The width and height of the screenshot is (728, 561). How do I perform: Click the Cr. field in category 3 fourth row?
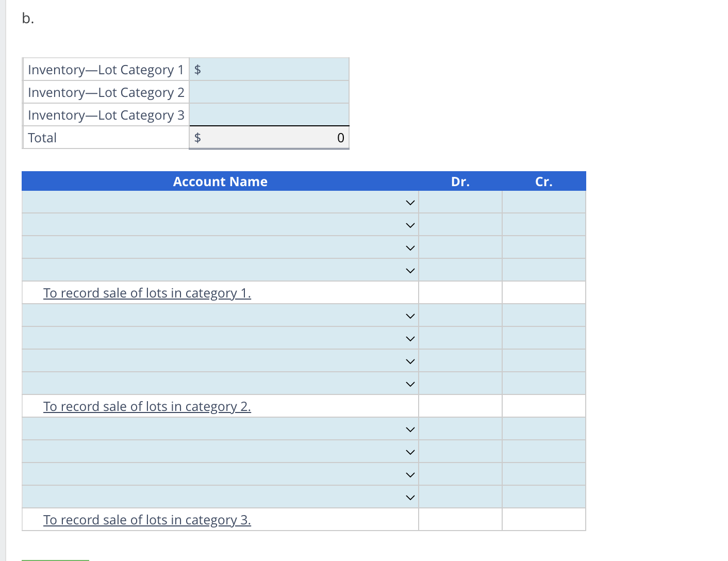pyautogui.click(x=544, y=497)
